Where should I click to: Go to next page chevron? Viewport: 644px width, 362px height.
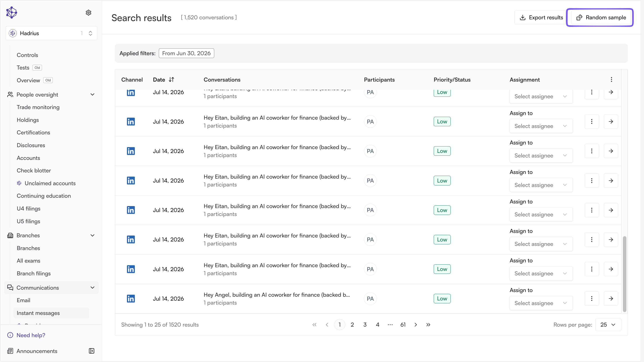[x=415, y=324]
